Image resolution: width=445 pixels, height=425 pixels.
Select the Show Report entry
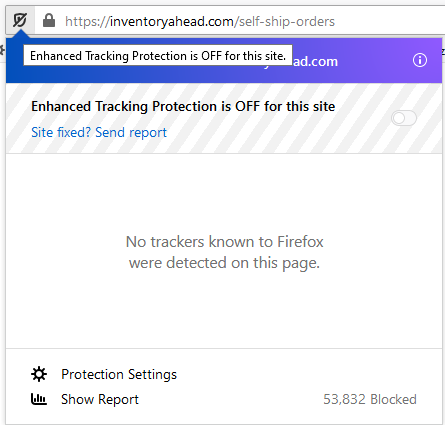click(100, 399)
